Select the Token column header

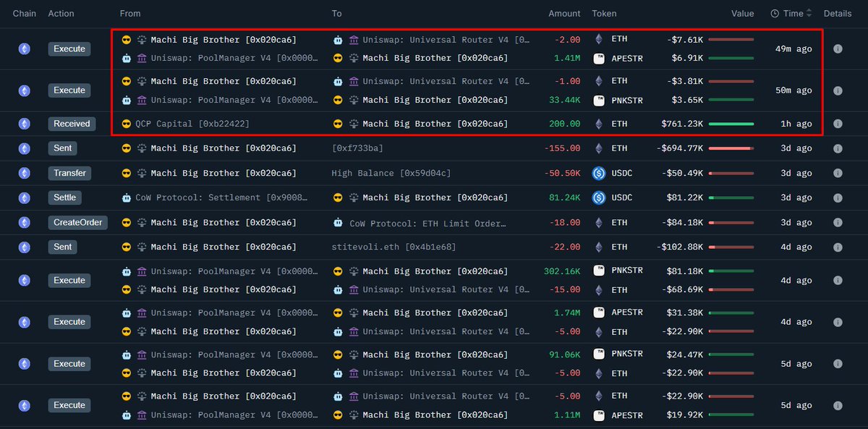point(604,14)
